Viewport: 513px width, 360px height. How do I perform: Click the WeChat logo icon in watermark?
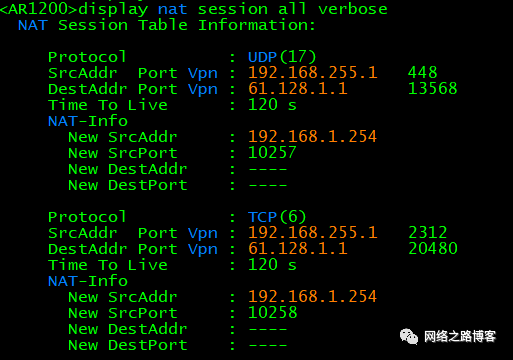click(x=409, y=336)
